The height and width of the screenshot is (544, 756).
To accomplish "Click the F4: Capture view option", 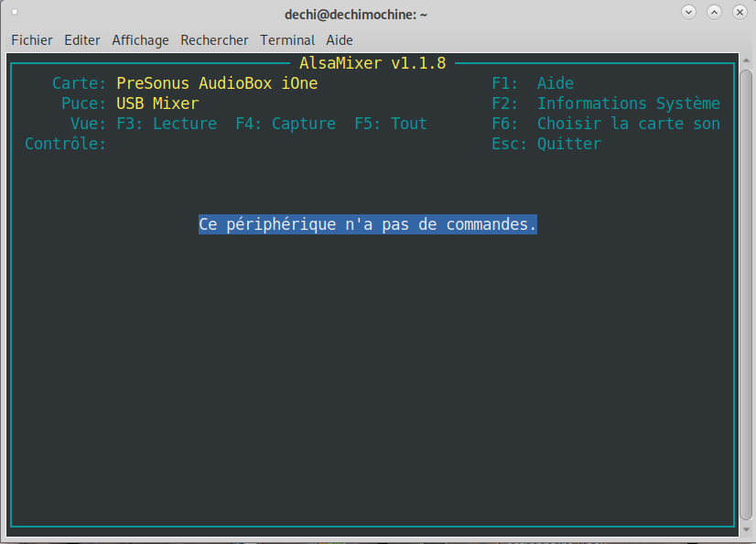I will [286, 124].
